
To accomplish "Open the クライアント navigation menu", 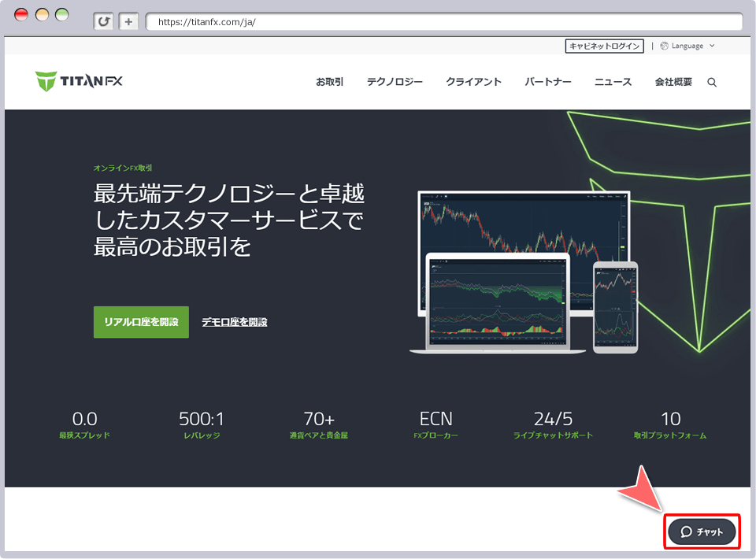I will (473, 81).
